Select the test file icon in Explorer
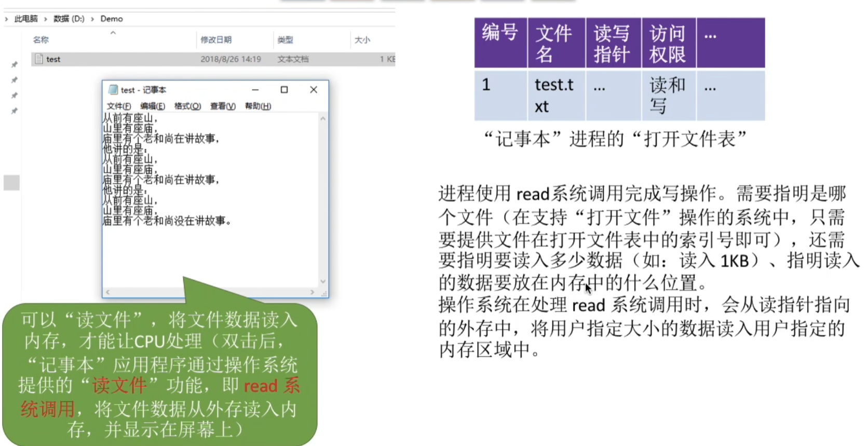Image resolution: width=868 pixels, height=446 pixels. [x=38, y=59]
